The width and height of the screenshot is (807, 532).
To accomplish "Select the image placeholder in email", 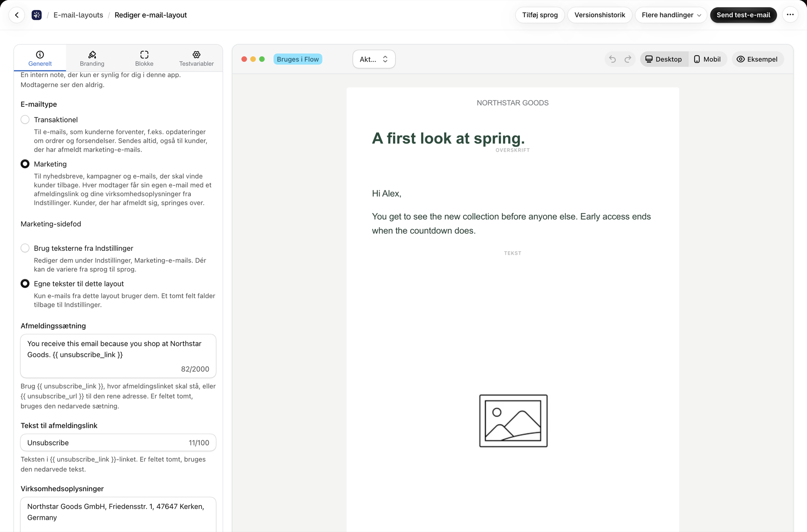I will pos(513,421).
